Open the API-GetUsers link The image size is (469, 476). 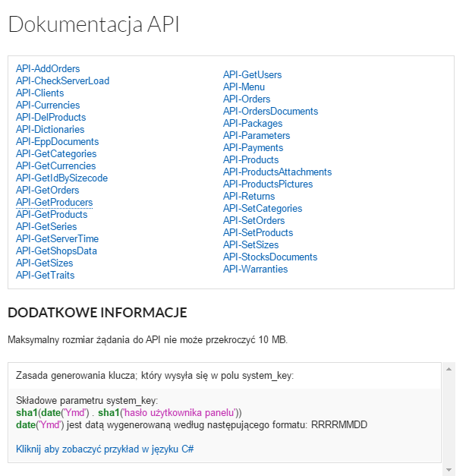252,75
